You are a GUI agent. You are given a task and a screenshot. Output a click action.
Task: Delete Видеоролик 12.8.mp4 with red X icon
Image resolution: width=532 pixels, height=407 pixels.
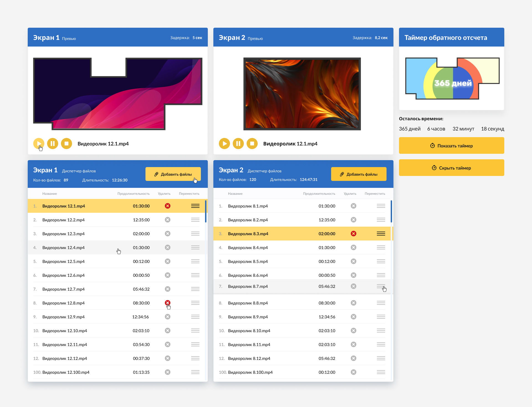pyautogui.click(x=168, y=303)
